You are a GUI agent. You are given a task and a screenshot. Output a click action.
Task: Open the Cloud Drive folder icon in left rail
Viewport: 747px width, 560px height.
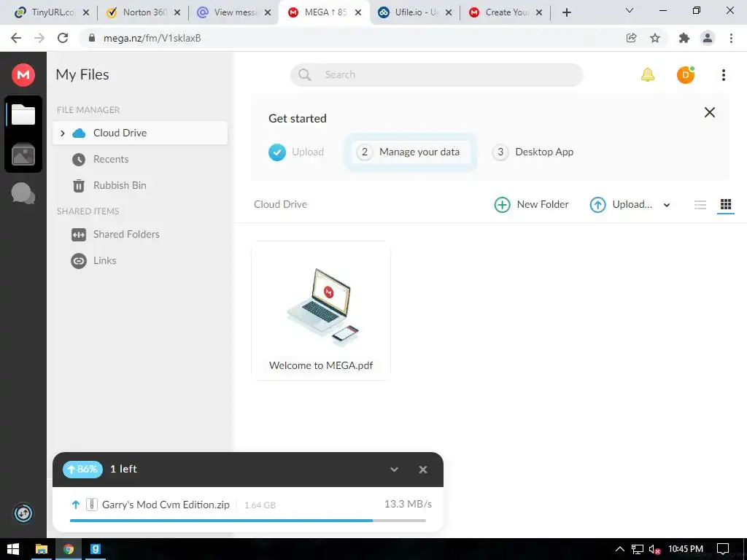coord(23,114)
